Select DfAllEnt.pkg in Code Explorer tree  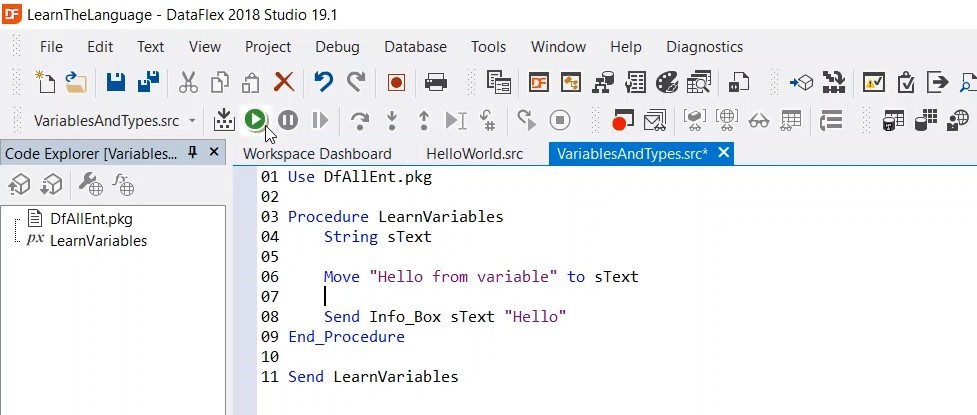(91, 218)
